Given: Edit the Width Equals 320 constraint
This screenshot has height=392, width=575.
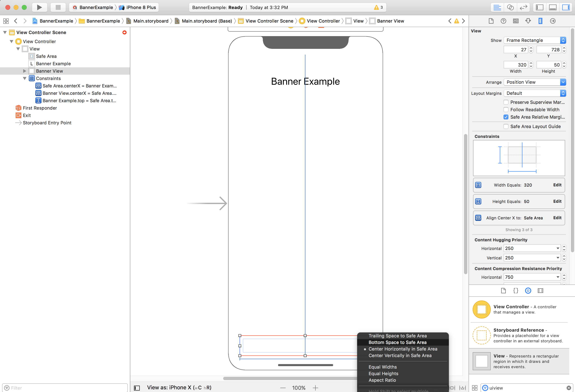Looking at the screenshot, I should [x=557, y=185].
